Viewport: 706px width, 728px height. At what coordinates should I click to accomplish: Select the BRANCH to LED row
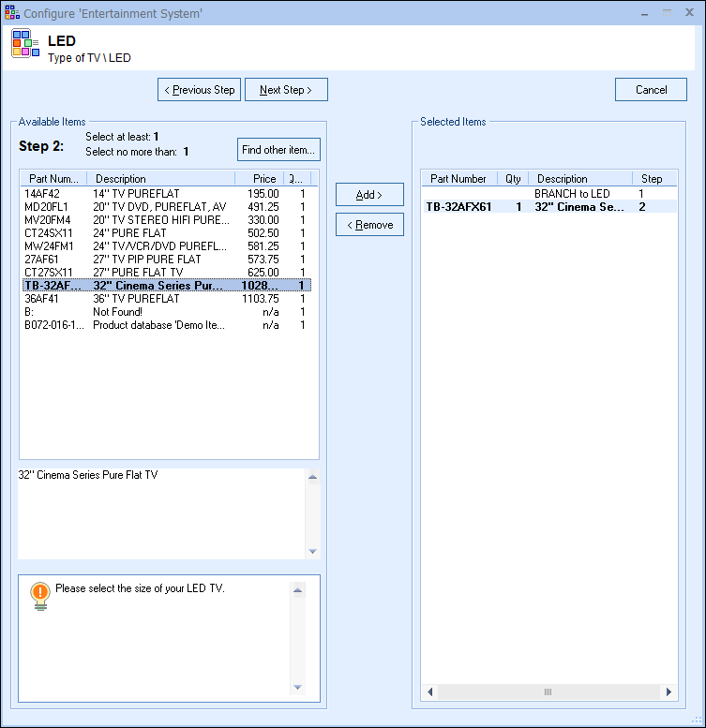point(549,194)
